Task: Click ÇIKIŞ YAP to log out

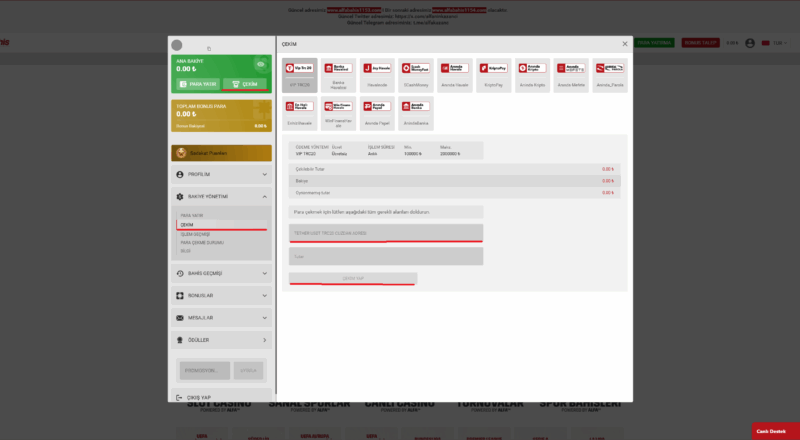Action: [221, 398]
